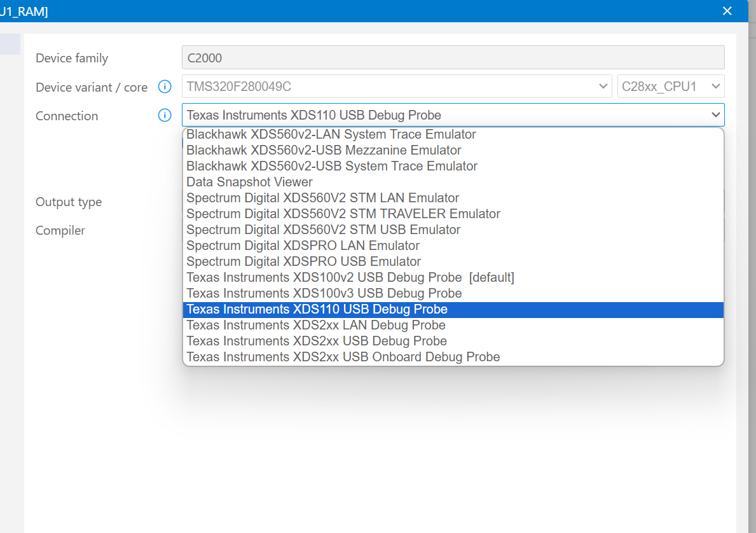Screen dimensions: 756x533
Task: Choose Texas Instruments XDS100v3 USB Debug Probe
Action: click(x=453, y=293)
